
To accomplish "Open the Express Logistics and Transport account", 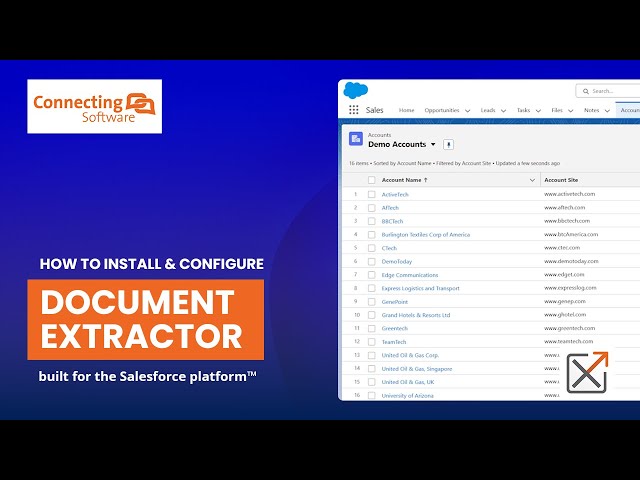I will pos(420,289).
